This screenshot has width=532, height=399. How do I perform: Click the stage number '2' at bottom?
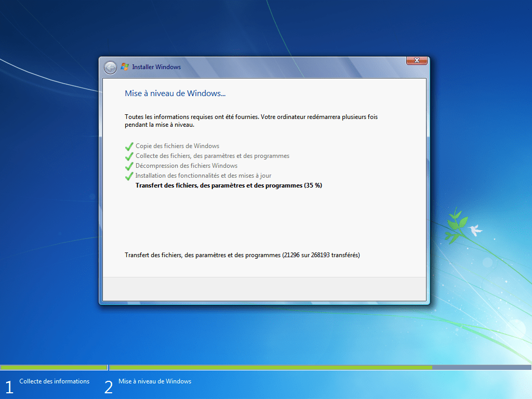click(x=109, y=387)
